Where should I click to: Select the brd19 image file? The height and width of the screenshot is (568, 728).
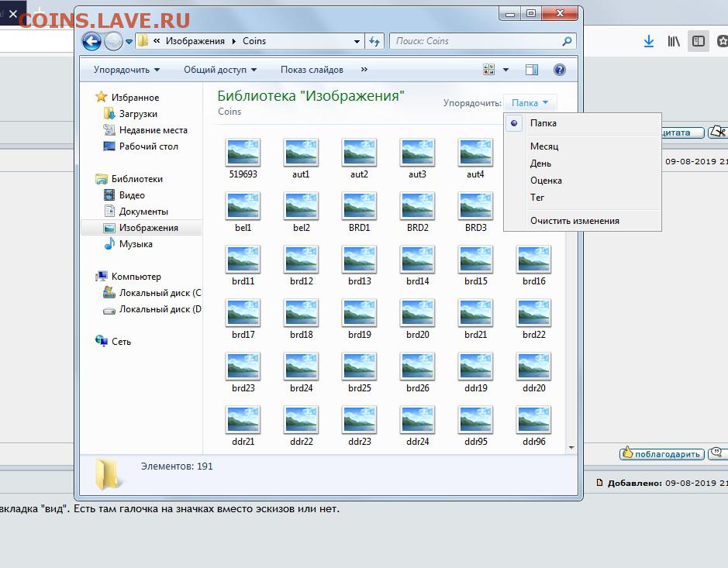(x=360, y=318)
